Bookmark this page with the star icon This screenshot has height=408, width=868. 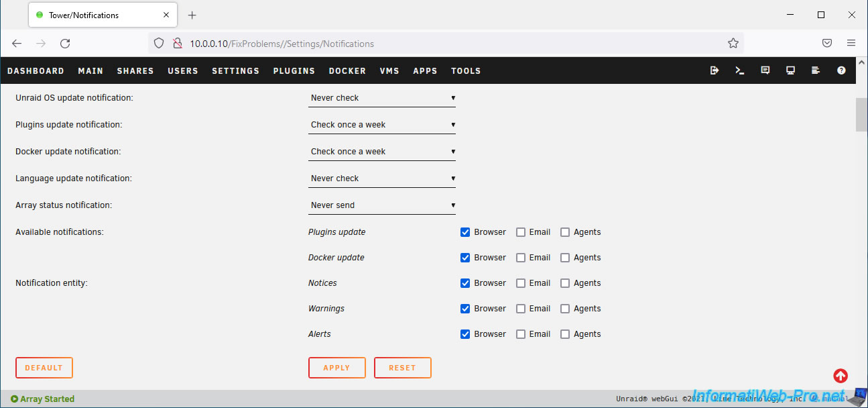pyautogui.click(x=733, y=44)
